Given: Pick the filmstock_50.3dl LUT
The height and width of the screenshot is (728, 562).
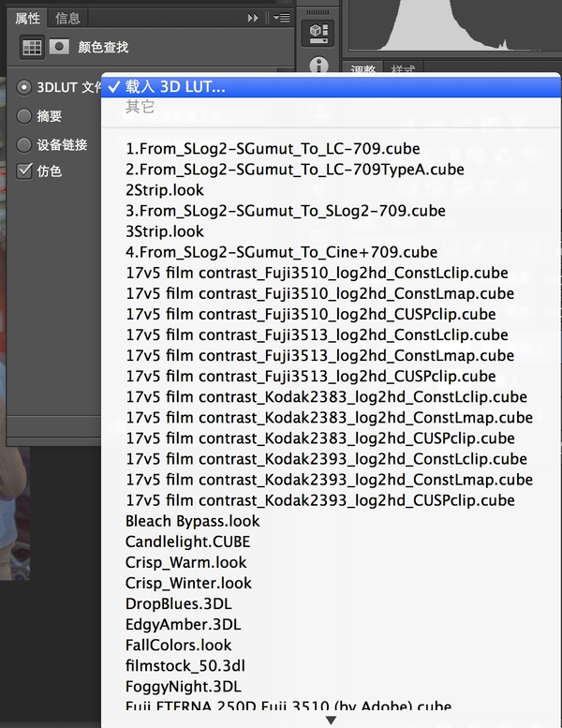Looking at the screenshot, I should click(x=331, y=666).
